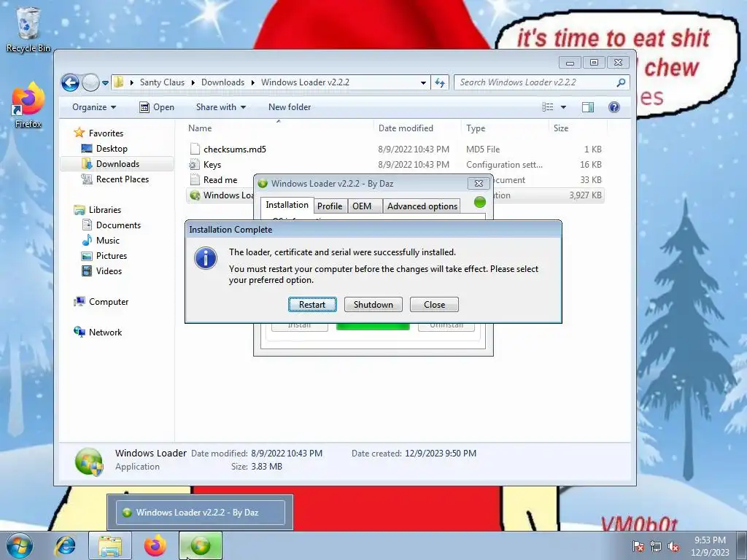747x560 pixels.
Task: Open the recent pages dropdown arrow
Action: [x=105, y=83]
